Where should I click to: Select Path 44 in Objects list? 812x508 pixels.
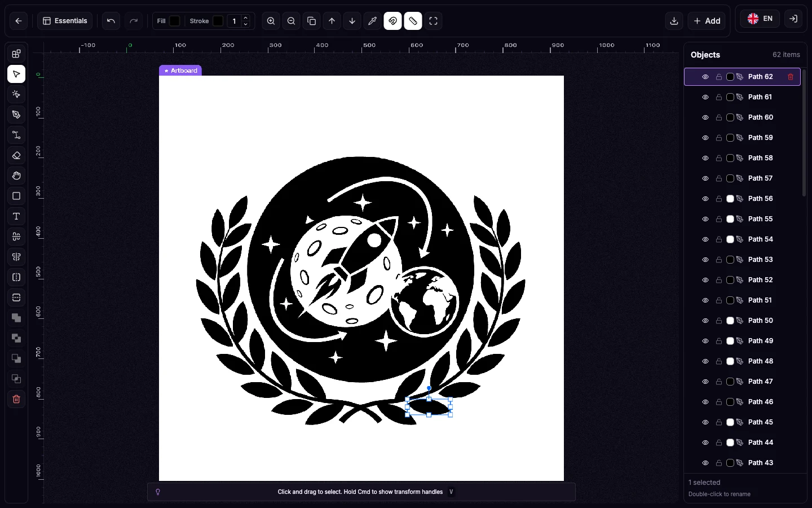coord(742,443)
